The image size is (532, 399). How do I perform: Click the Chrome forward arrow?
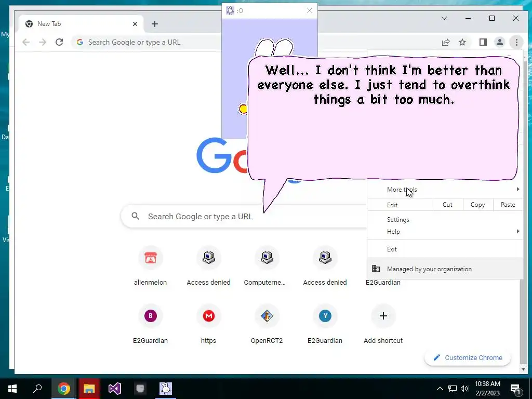click(43, 42)
